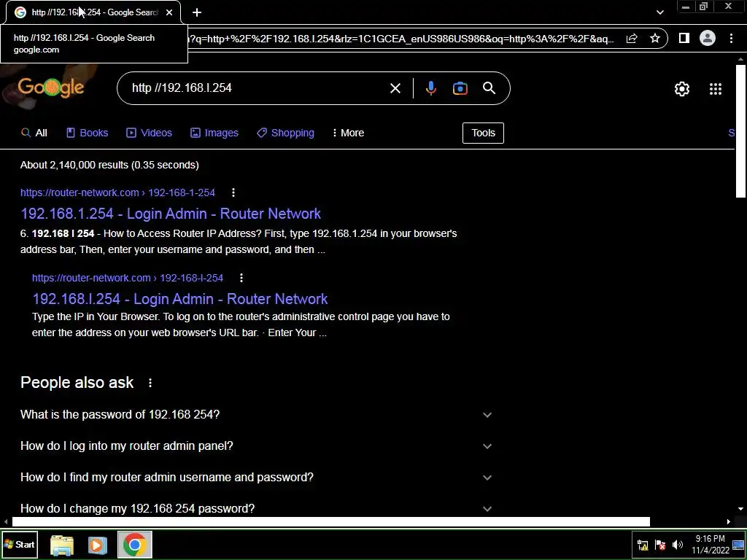Expand What is the password of 192.168 254
This screenshot has height=560, width=747.
click(x=256, y=414)
